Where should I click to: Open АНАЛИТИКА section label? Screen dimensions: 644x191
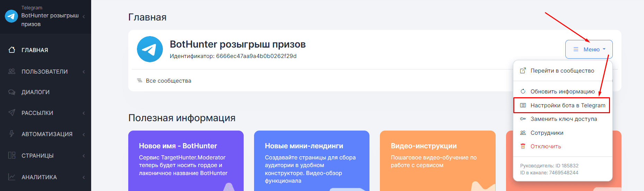39,177
